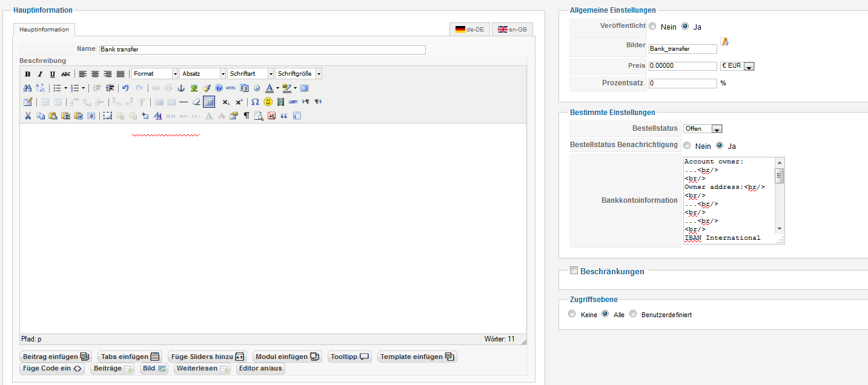Click the Beitrag einfügen button

[56, 357]
